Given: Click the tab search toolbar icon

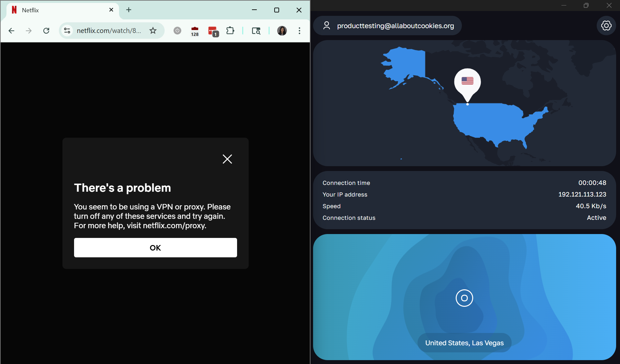Looking at the screenshot, I should (x=256, y=31).
